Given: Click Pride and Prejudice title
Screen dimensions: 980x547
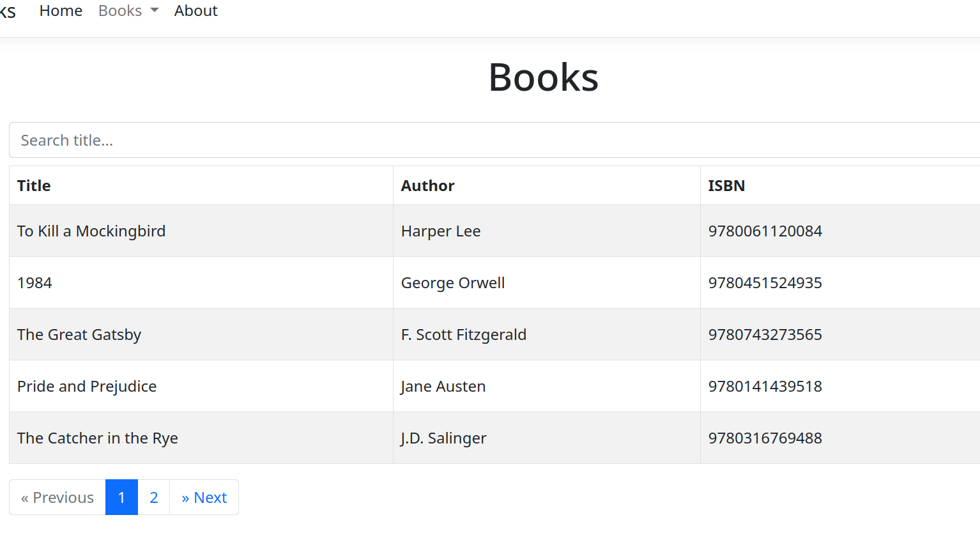Looking at the screenshot, I should pyautogui.click(x=87, y=387).
